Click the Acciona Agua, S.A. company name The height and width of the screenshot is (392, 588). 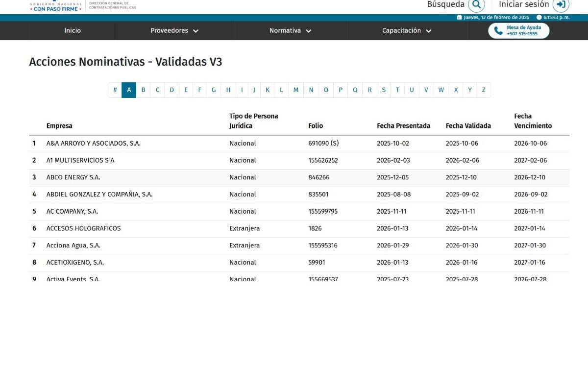click(x=73, y=245)
